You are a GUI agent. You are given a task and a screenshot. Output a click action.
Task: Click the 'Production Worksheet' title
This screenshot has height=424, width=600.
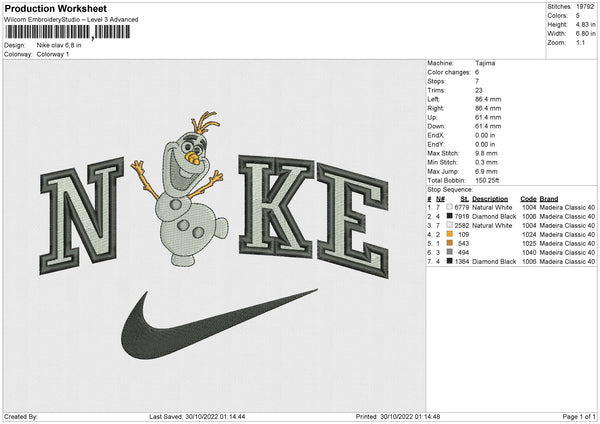pos(56,9)
